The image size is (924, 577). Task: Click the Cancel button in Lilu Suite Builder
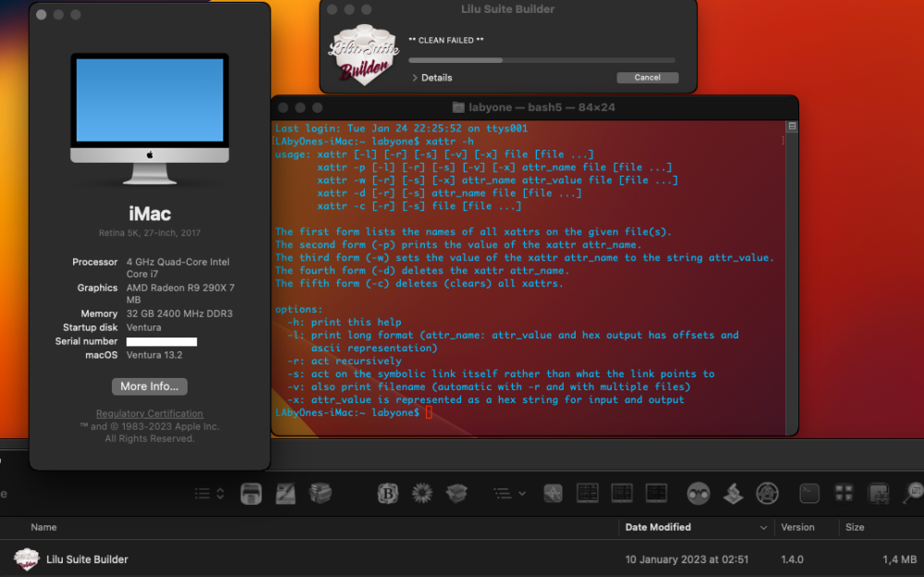[647, 78]
